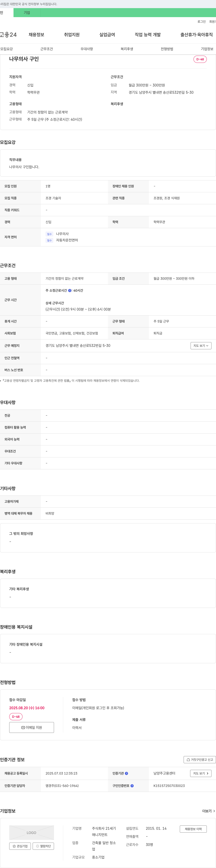This screenshot has height=868, width=216.
Task: Report false ad via 거짓구인광고 신고
Action: (x=200, y=759)
